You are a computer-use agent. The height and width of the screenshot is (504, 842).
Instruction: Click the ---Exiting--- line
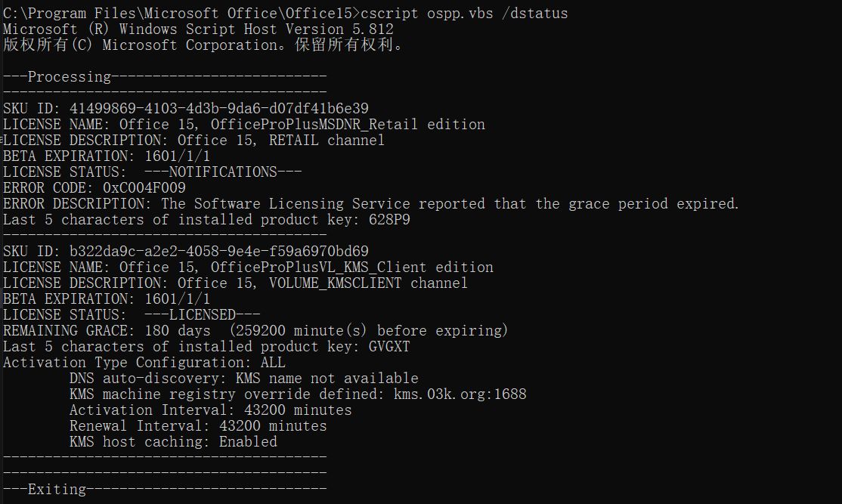(x=165, y=490)
